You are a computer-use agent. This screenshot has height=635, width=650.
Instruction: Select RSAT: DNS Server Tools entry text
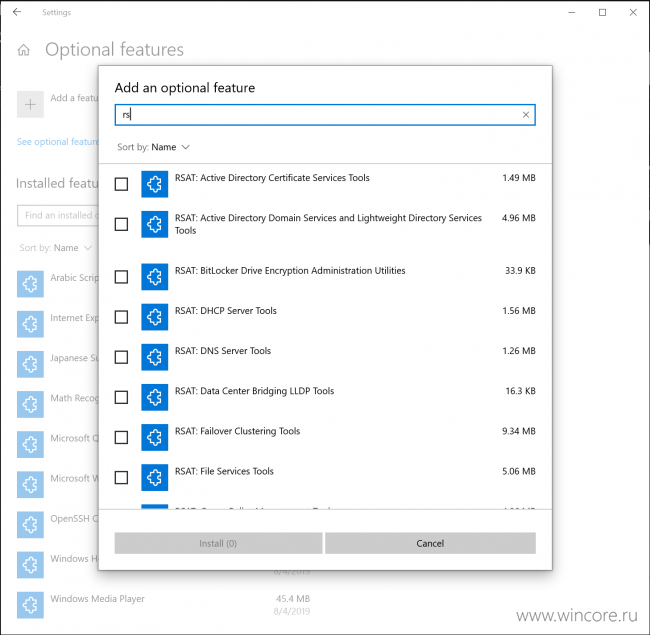click(223, 351)
